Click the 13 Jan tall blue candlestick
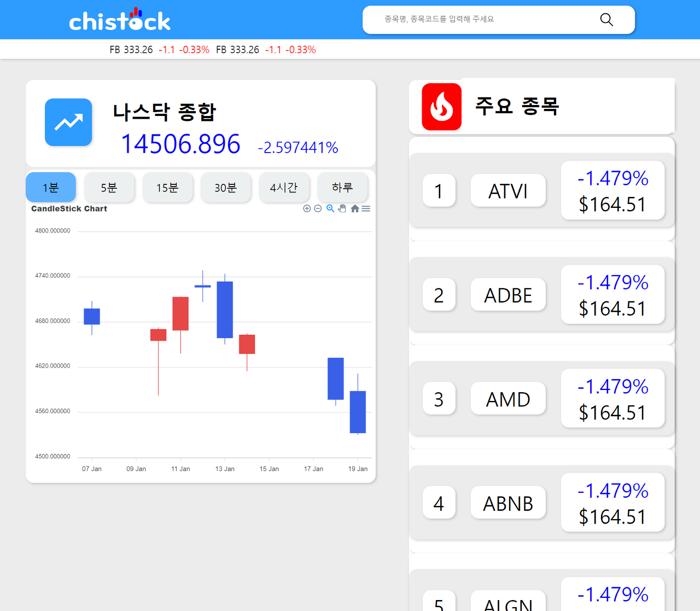 [x=225, y=310]
